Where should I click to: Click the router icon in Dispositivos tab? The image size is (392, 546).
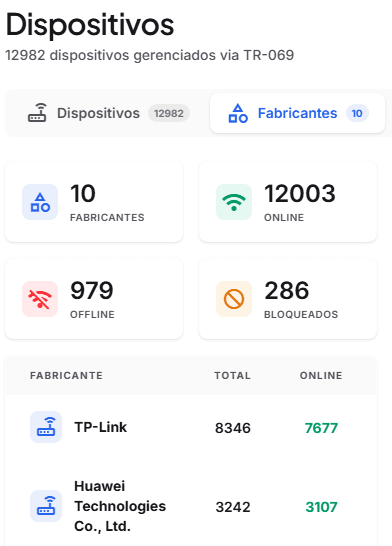[x=38, y=113]
